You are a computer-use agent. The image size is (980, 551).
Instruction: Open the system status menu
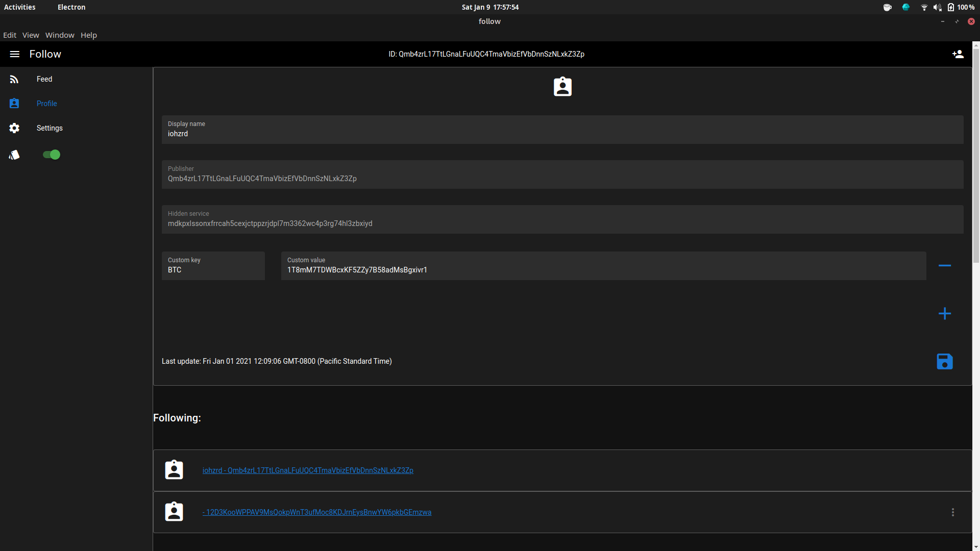[937, 7]
